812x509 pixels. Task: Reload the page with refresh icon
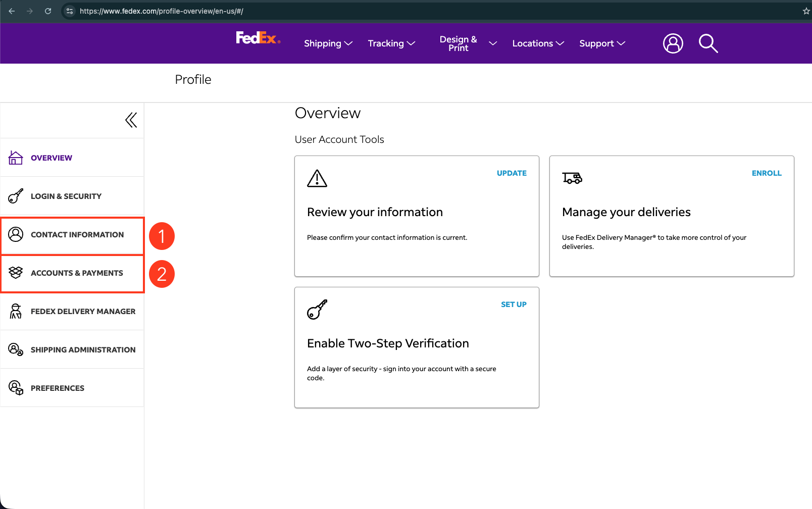48,11
